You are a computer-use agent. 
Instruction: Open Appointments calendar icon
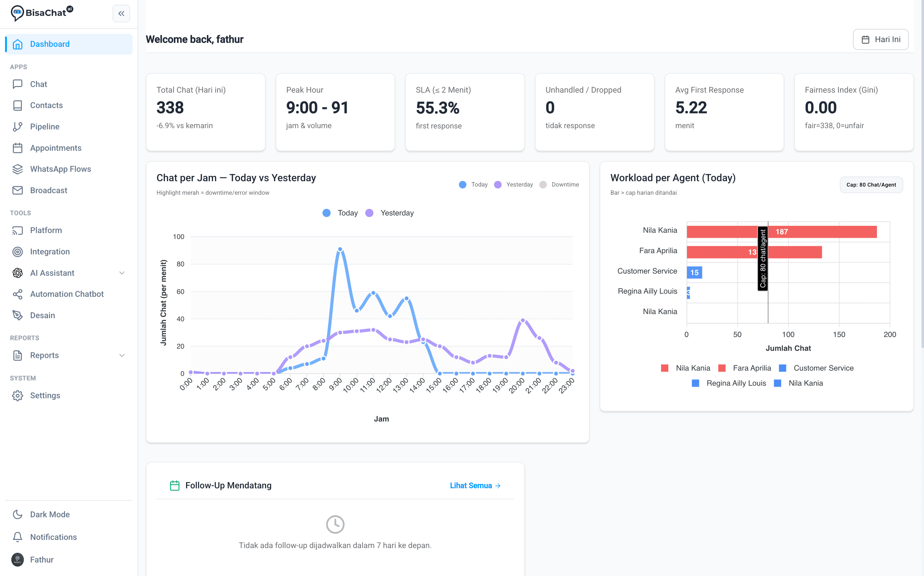[x=18, y=148]
